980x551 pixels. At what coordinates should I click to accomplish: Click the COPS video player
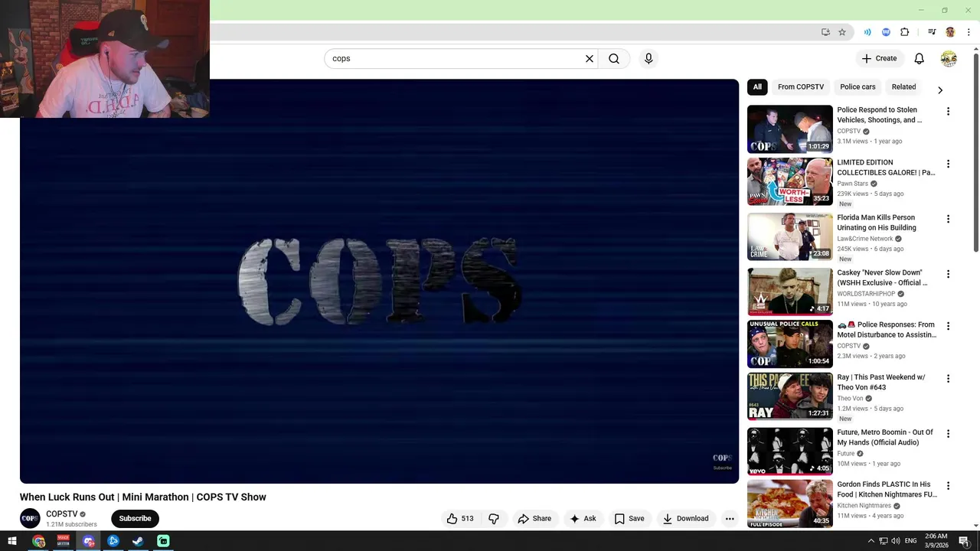[379, 281]
